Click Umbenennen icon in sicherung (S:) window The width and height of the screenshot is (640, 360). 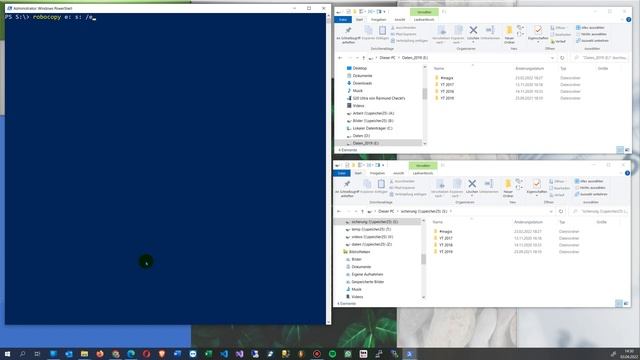pos(489,183)
